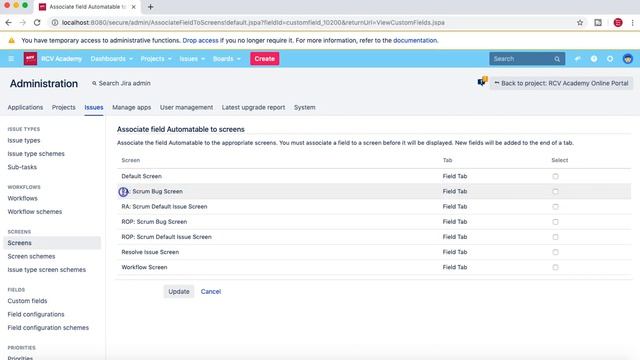640x360 pixels.
Task: Switch to the Projects admin tab
Action: point(64,107)
